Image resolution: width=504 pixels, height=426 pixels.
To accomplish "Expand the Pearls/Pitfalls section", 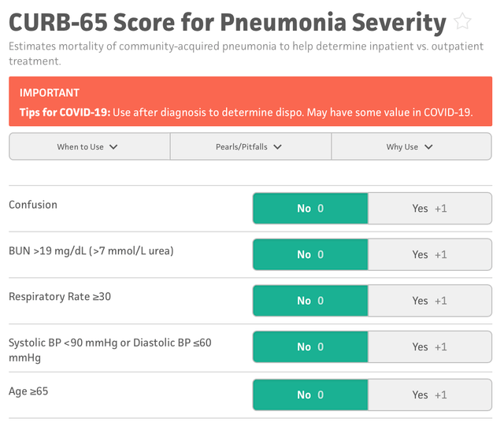I will coord(250,146).
